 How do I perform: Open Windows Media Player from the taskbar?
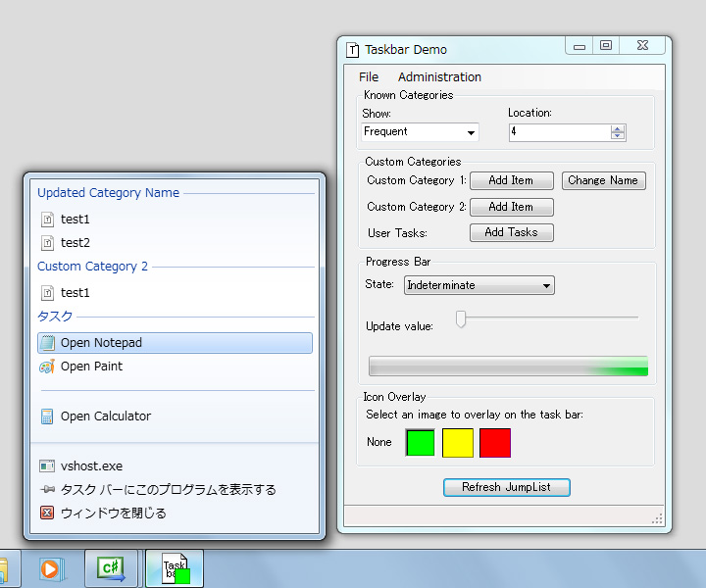point(51,569)
